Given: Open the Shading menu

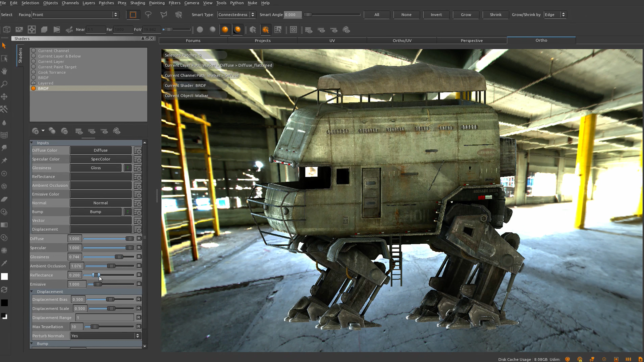Looking at the screenshot, I should [138, 3].
